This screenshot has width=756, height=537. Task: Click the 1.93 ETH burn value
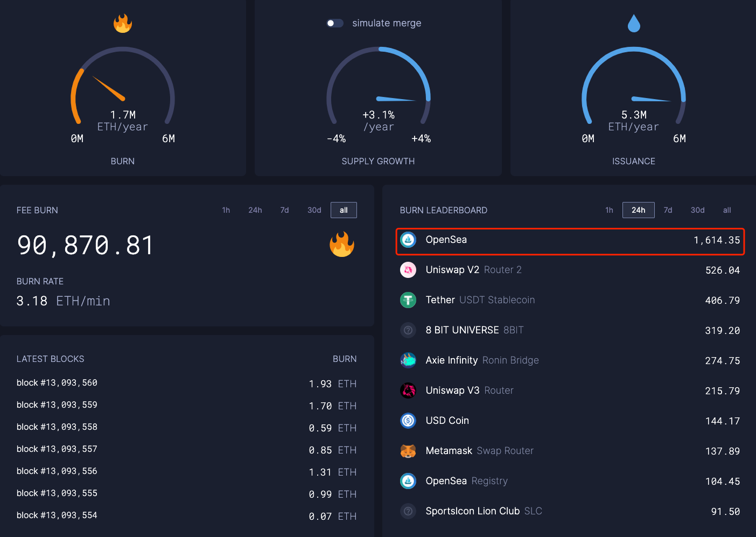pyautogui.click(x=333, y=384)
